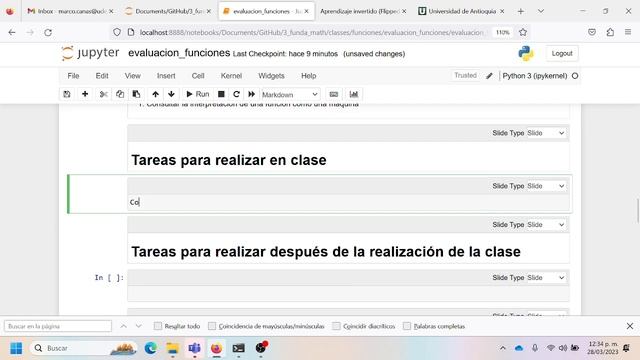Toggle 'Resaltar todo' checkbox
This screenshot has height=360, width=640.
[x=158, y=326]
